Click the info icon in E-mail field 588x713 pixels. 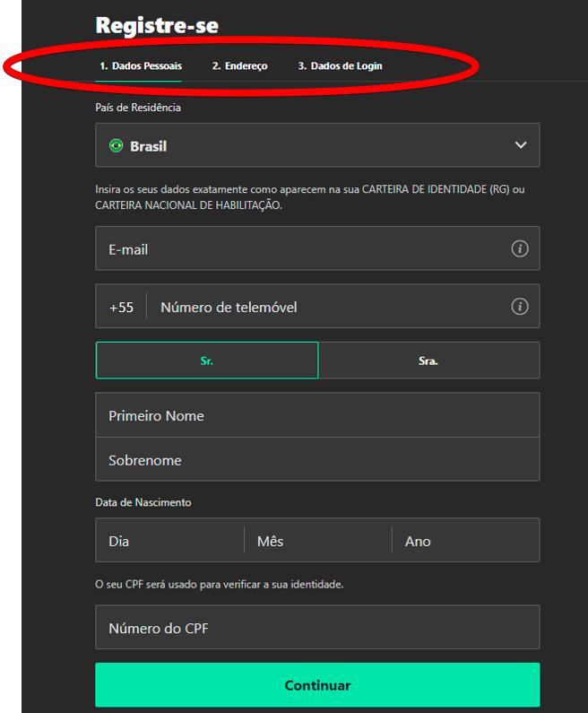pos(520,248)
